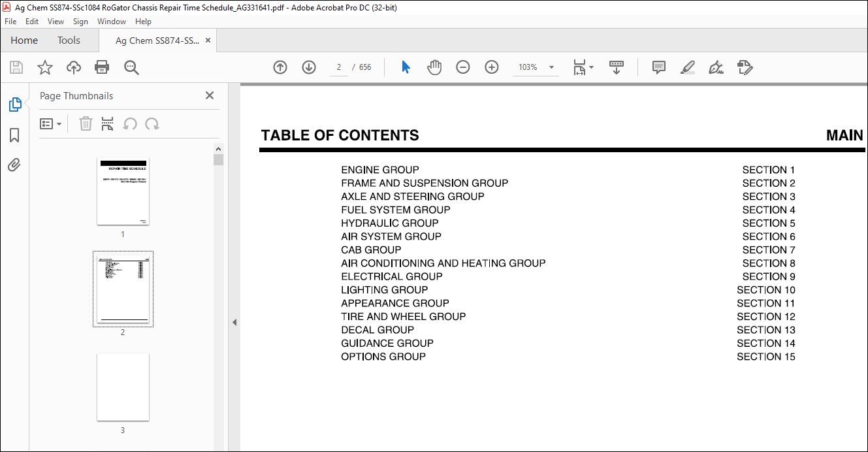Bookmark this file with the star icon

[44, 67]
